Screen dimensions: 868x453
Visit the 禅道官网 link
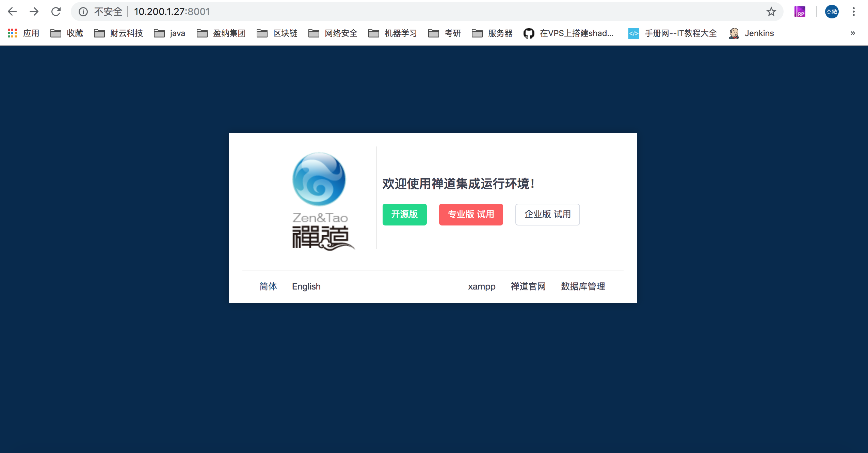tap(528, 286)
